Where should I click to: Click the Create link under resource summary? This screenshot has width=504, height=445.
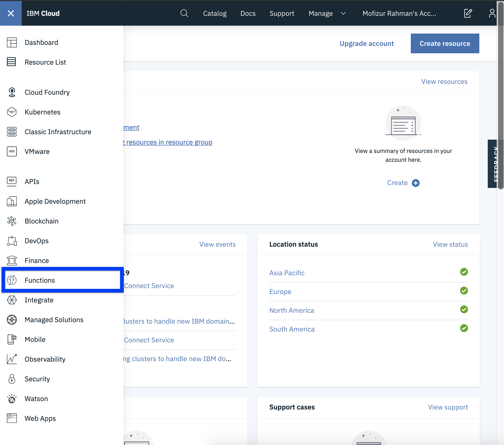(x=397, y=183)
